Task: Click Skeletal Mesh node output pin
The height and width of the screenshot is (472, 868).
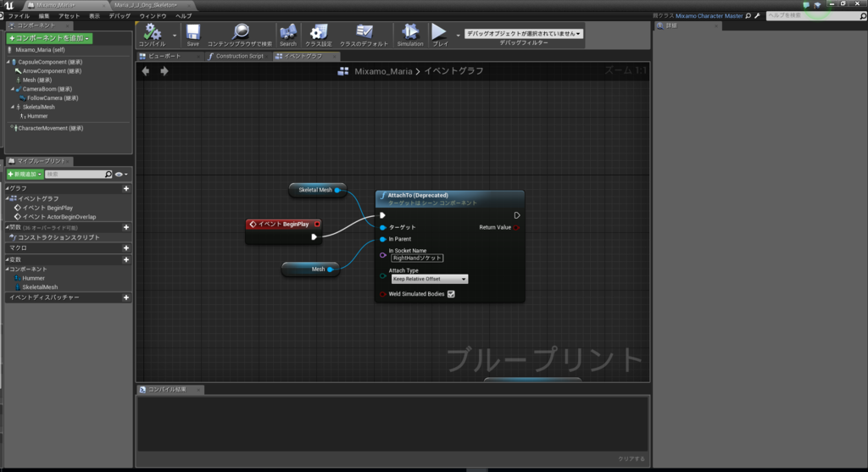Action: click(337, 190)
